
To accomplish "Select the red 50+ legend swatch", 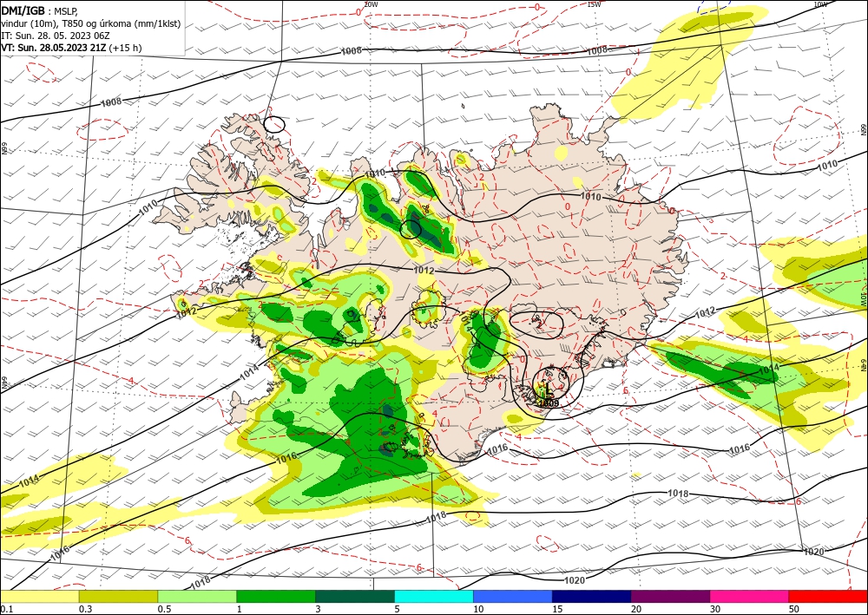I will click(828, 597).
